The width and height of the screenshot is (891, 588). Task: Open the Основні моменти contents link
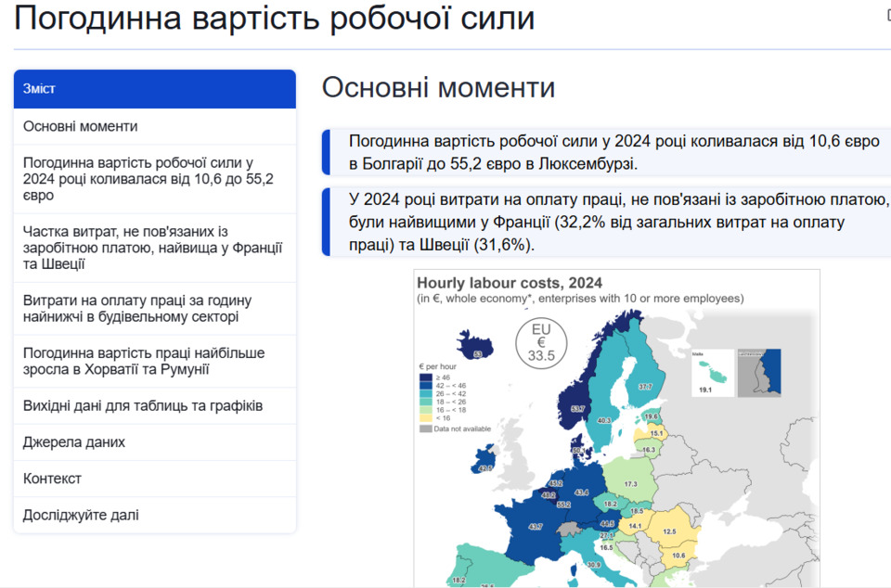81,126
